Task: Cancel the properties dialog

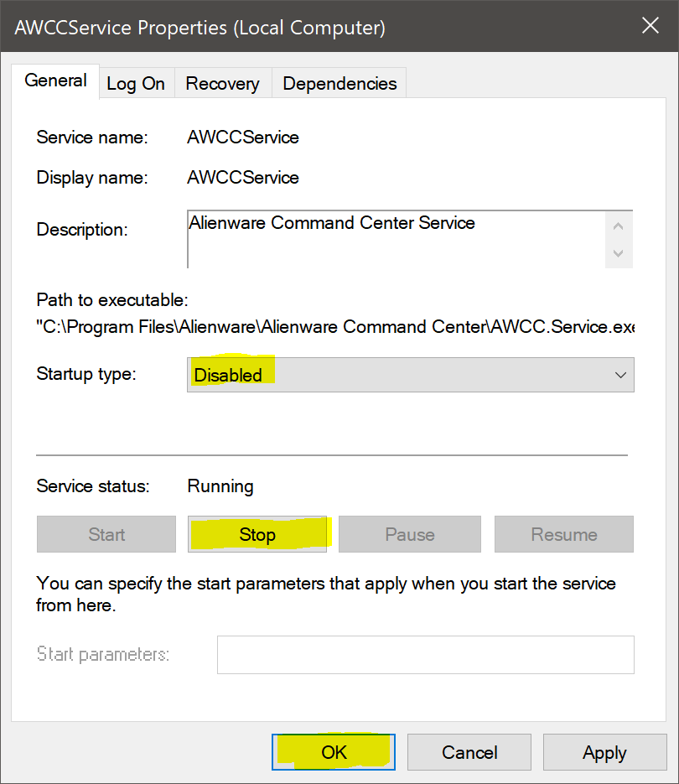Action: tap(469, 752)
